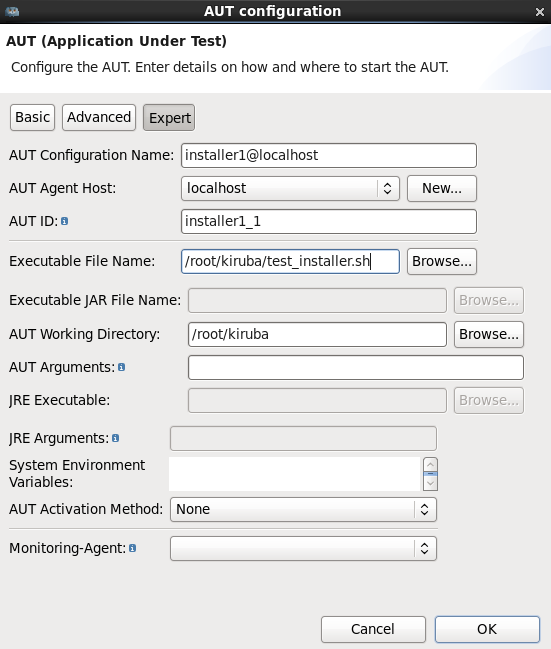Cancel the AUT configuration
This screenshot has width=551, height=649.
click(373, 629)
